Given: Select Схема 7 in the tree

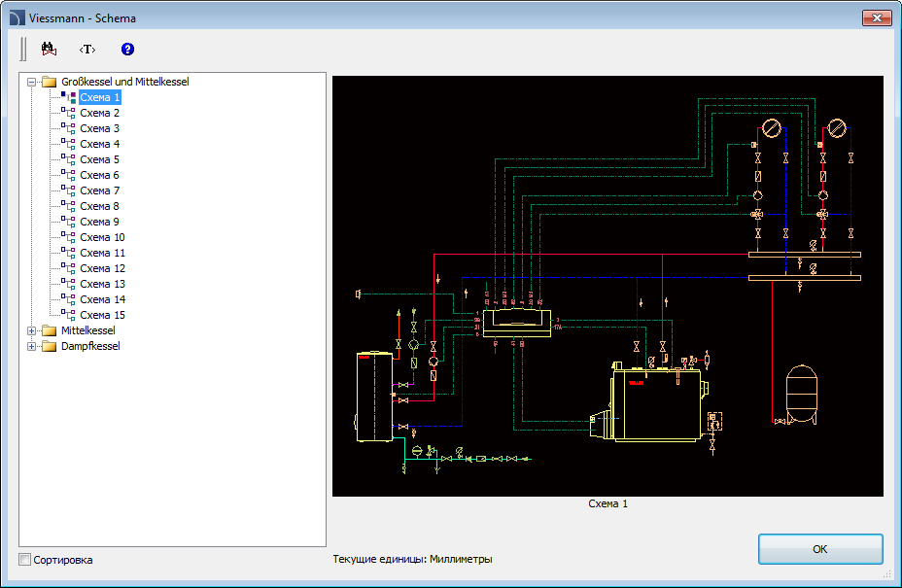Looking at the screenshot, I should 99,190.
